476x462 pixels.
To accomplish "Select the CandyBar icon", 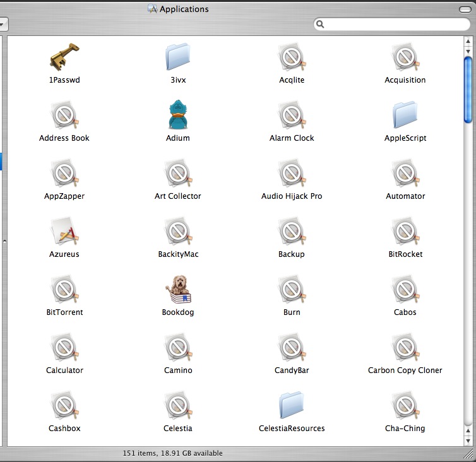I will [292, 347].
